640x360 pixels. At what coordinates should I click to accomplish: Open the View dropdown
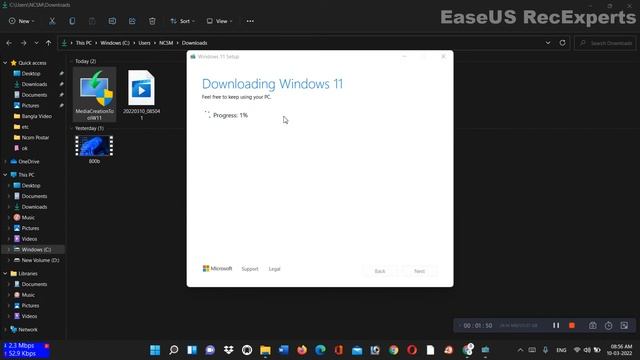[x=219, y=21]
